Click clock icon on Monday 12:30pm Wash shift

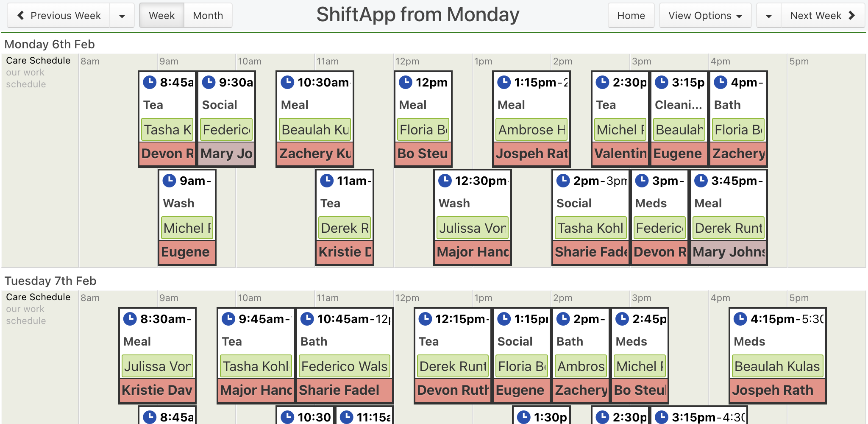(x=445, y=180)
